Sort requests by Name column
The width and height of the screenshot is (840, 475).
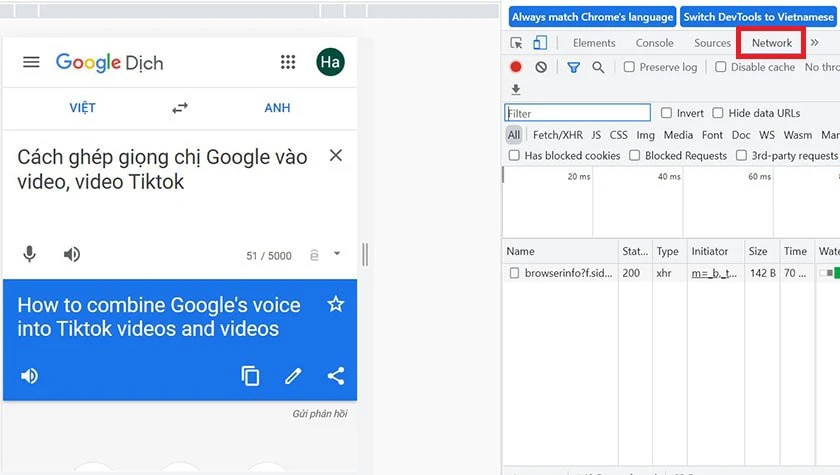(560, 251)
